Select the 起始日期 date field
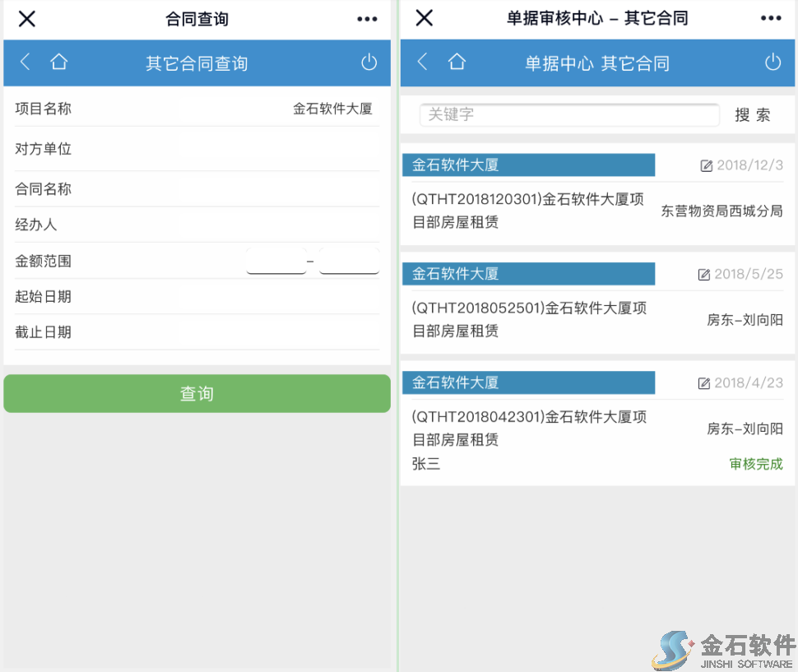798x672 pixels. tap(197, 296)
